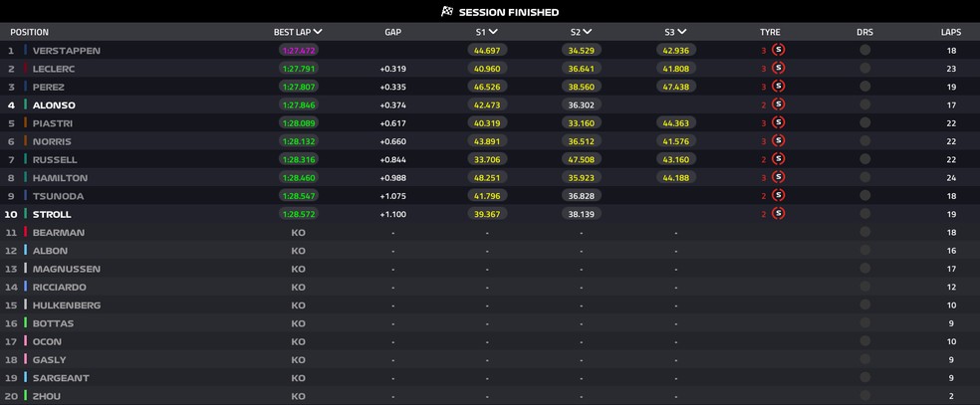Select Russell's best lap 1:28.316
980x405 pixels.
tap(299, 160)
